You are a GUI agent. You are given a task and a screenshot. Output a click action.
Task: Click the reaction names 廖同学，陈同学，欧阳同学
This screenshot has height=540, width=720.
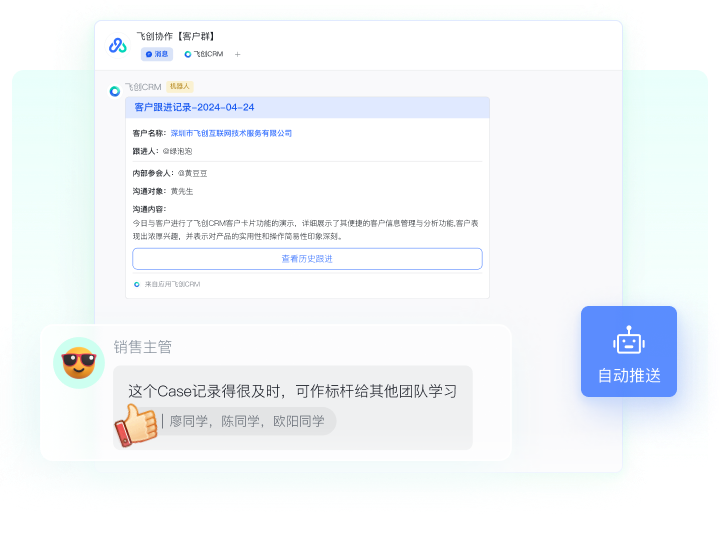(247, 421)
